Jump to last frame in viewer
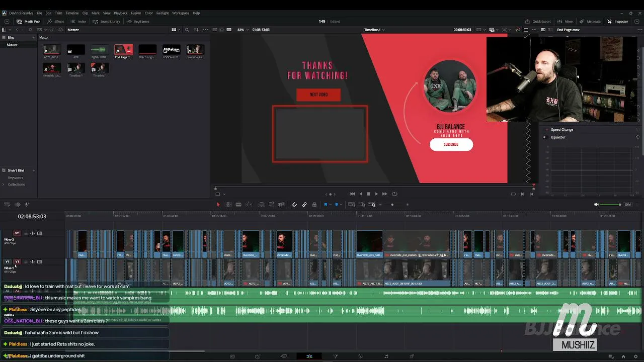 point(385,194)
